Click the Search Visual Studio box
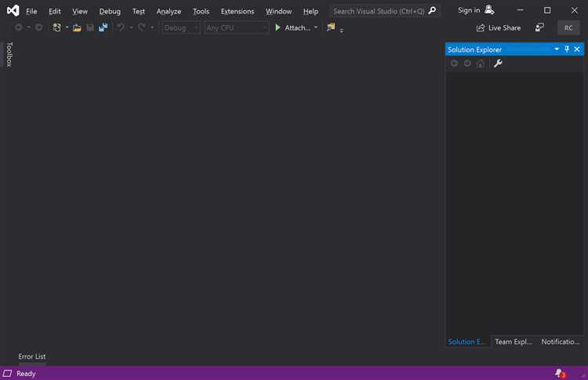The height and width of the screenshot is (380, 588). click(x=379, y=11)
